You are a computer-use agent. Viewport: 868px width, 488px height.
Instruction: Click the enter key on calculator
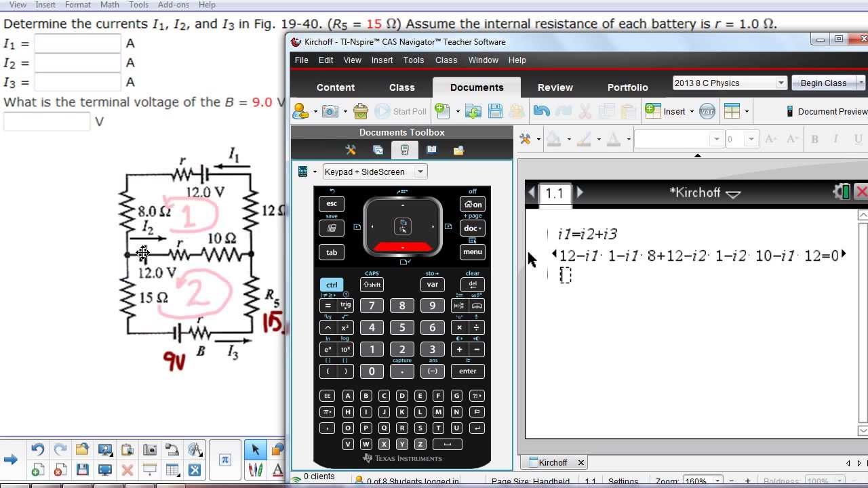(x=468, y=371)
